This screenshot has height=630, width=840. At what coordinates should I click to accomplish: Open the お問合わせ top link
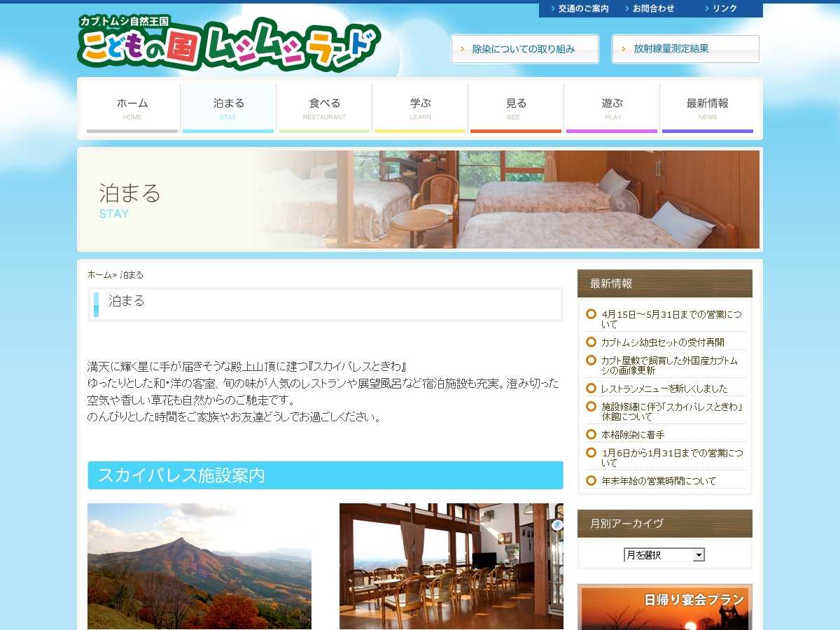click(x=653, y=8)
